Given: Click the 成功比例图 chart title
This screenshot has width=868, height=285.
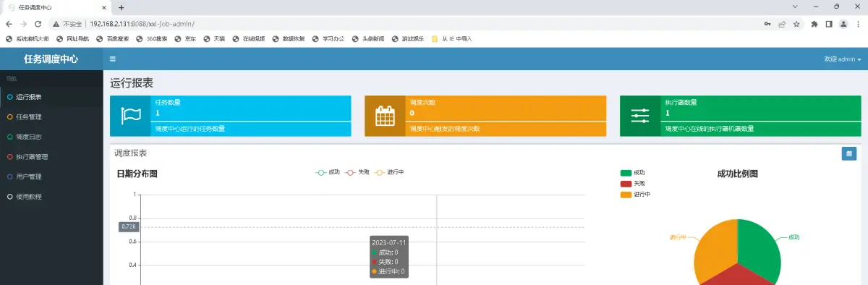Looking at the screenshot, I should 737,174.
